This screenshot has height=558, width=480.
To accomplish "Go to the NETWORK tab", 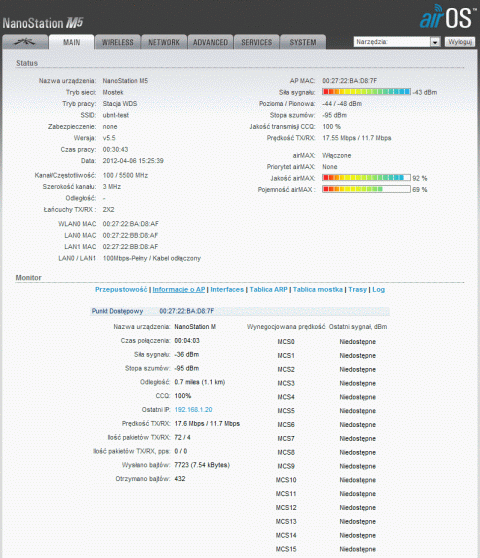I will tap(164, 42).
